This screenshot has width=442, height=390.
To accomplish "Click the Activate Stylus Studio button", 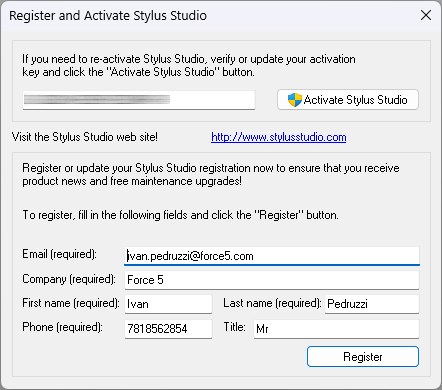I will coord(348,100).
